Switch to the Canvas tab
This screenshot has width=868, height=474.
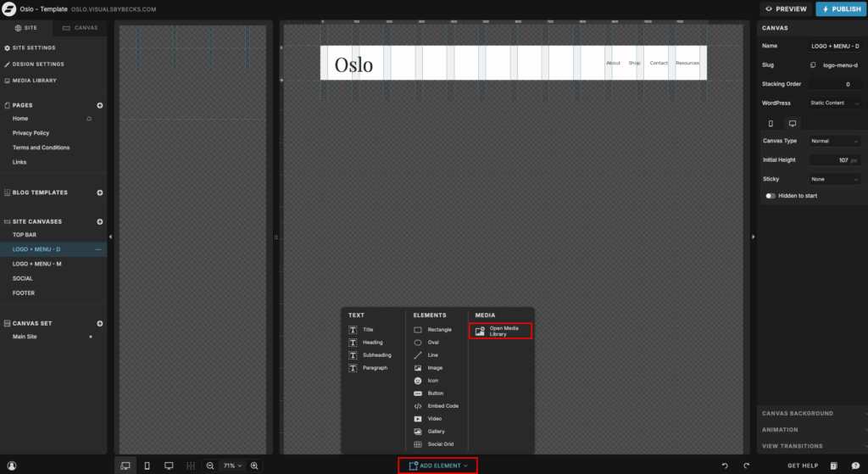pos(81,27)
